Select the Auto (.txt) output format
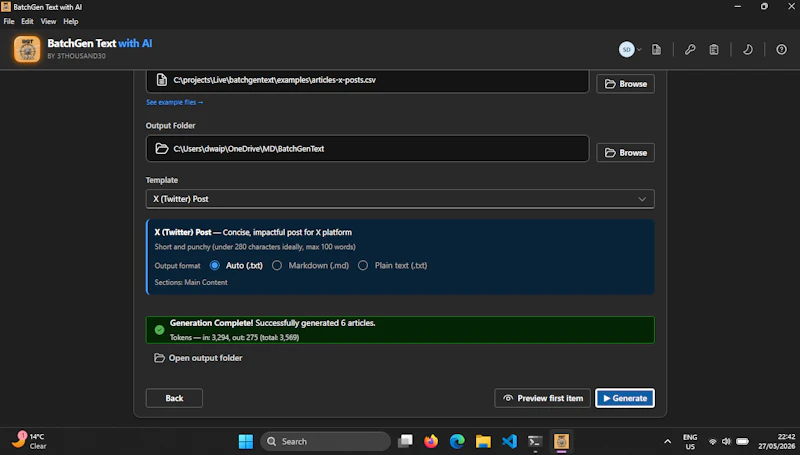This screenshot has width=800, height=455. pos(214,265)
